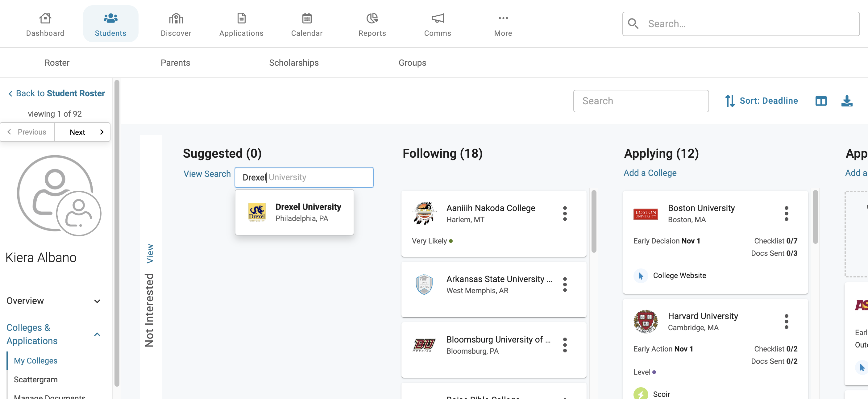Click the Harvard University crest
Screen dimensions: 868x399
[646, 322]
